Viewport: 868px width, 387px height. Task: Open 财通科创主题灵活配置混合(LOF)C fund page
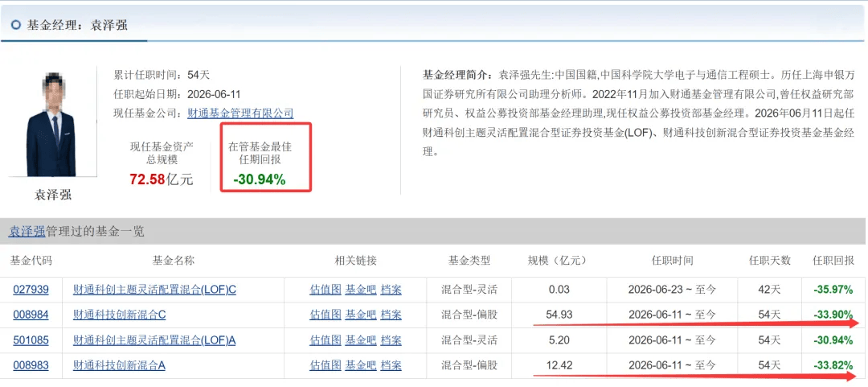[x=154, y=290]
